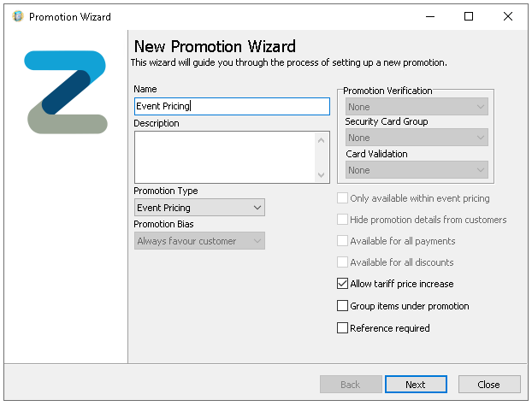
Task: Focus the Description text area
Action: 224,156
